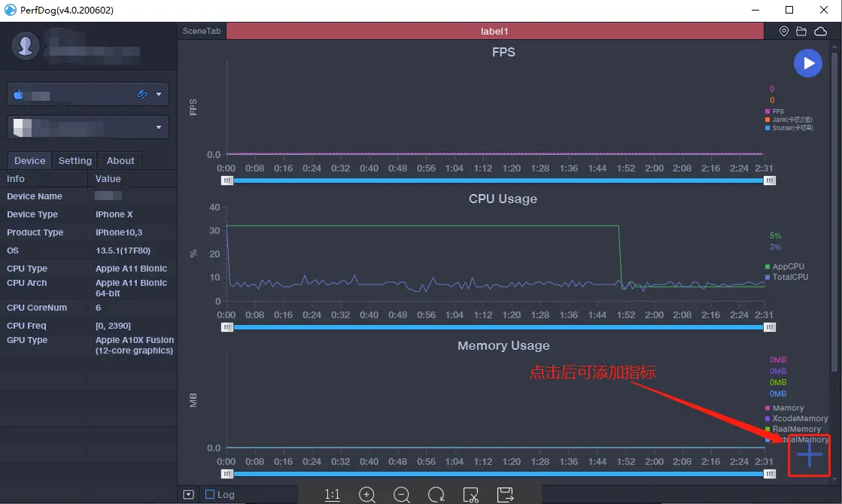Zoom out the charts with magnifier minus

pos(402,494)
